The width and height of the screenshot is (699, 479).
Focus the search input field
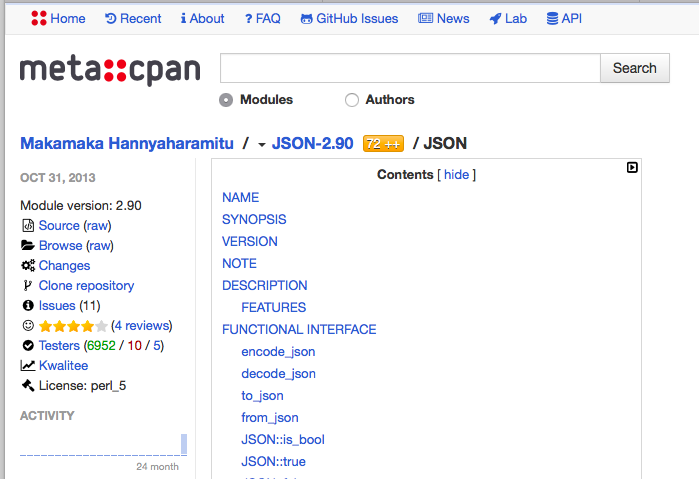[x=410, y=68]
